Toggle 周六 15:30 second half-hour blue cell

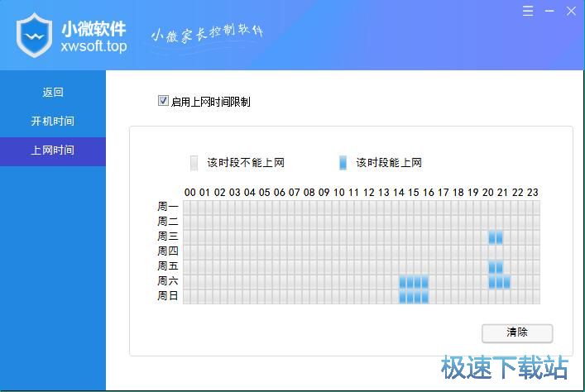[425, 282]
